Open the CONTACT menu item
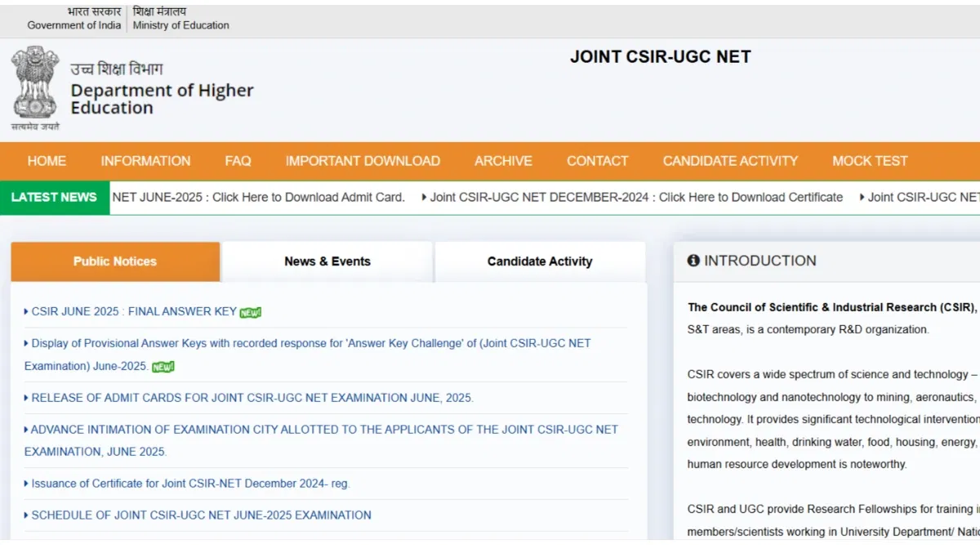Screen dimensions: 980x545 (598, 161)
